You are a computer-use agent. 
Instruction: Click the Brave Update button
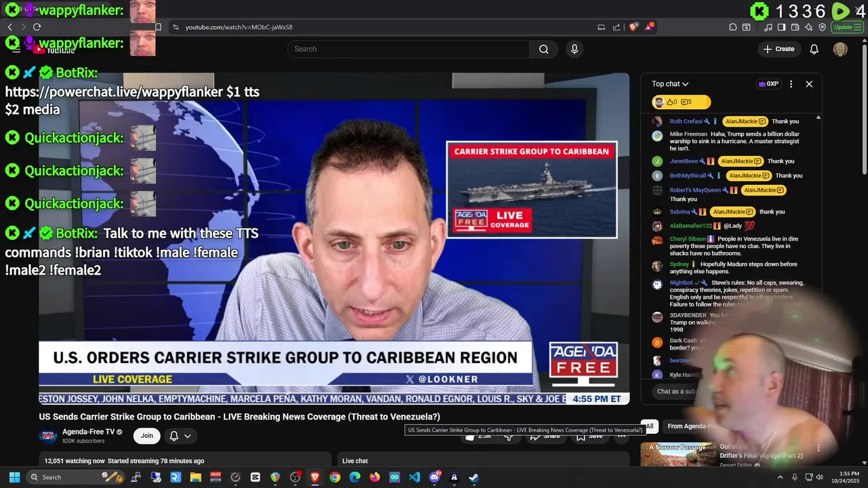pos(847,27)
